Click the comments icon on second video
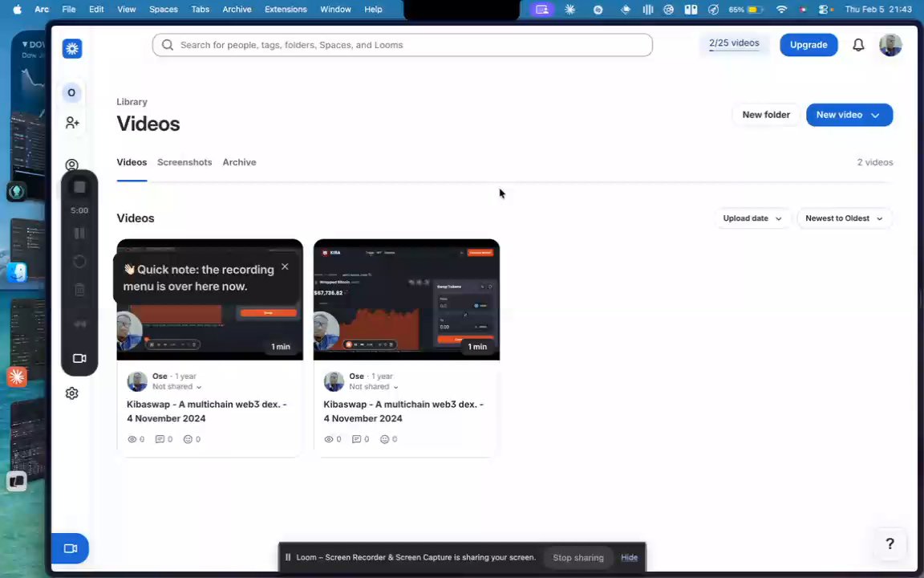 [x=356, y=439]
